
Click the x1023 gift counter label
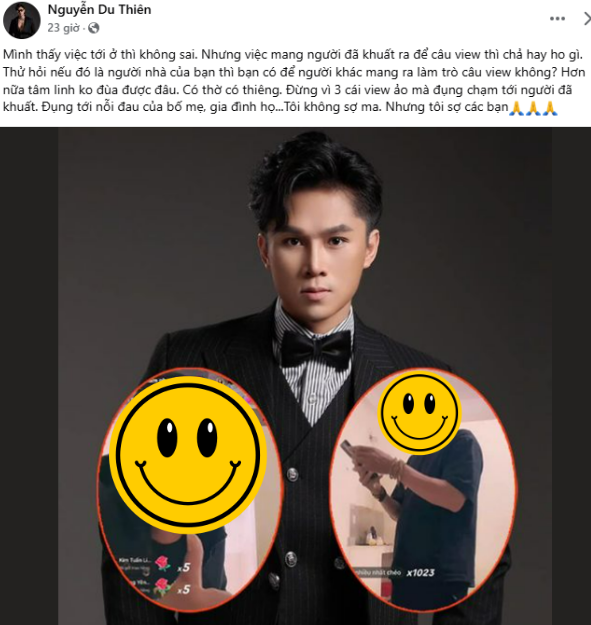(x=420, y=573)
